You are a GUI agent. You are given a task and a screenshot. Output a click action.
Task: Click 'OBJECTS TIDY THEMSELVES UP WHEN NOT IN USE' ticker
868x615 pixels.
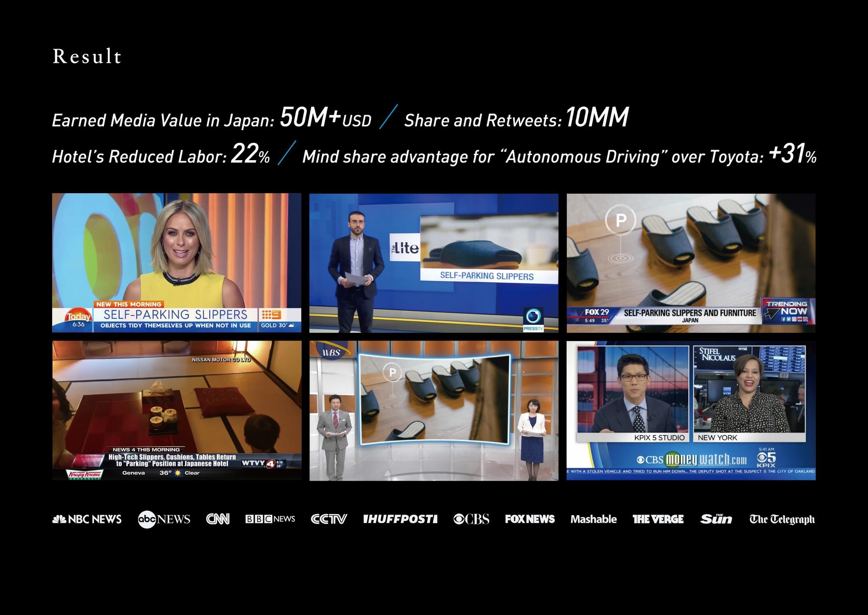coord(175,326)
